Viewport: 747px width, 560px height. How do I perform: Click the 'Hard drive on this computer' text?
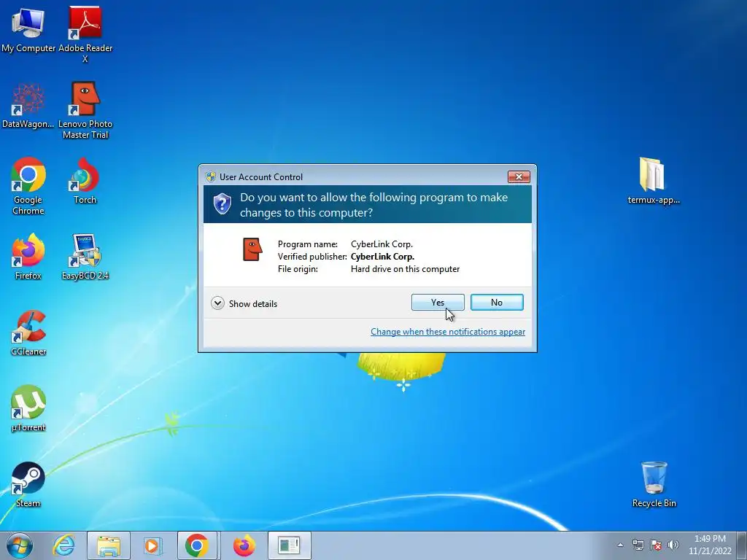(x=405, y=268)
